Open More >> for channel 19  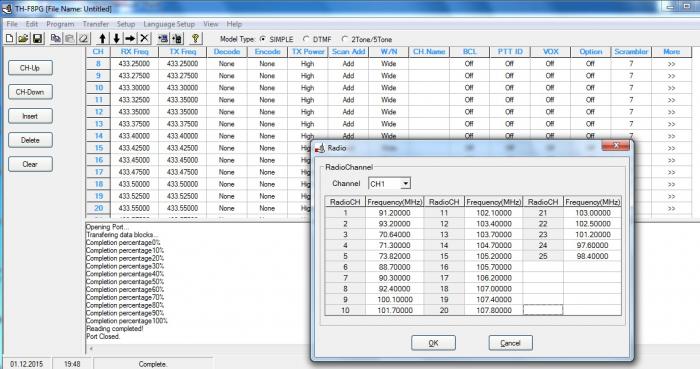point(671,196)
